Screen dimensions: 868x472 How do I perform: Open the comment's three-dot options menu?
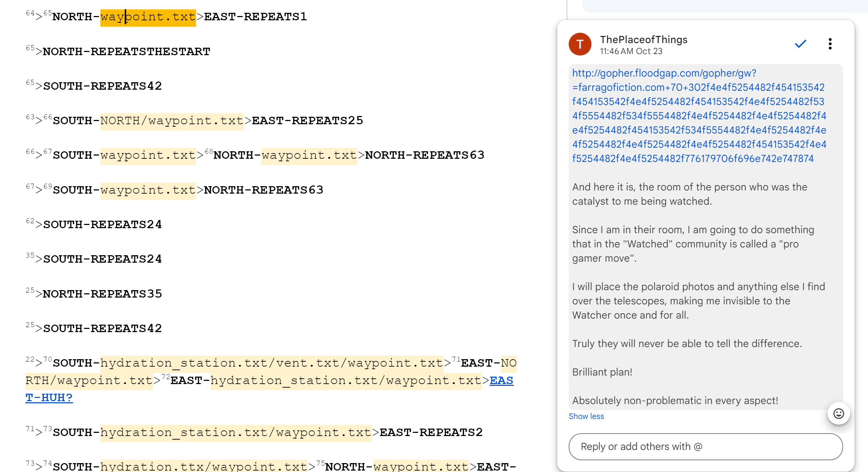830,44
